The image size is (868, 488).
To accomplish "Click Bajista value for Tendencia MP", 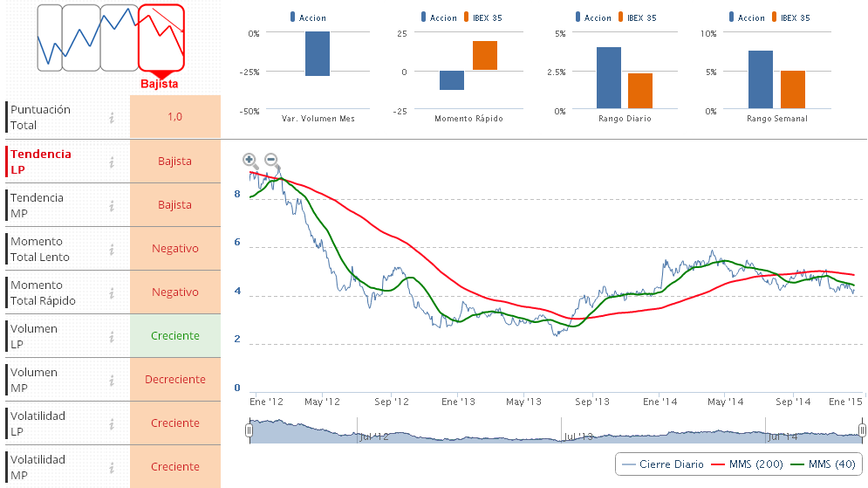I will (x=175, y=205).
